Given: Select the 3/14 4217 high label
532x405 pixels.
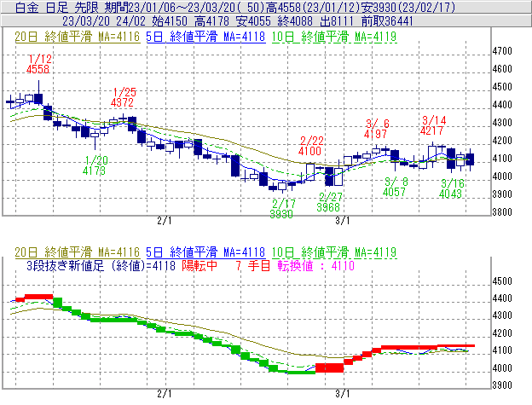Looking at the screenshot, I should pos(432,125).
